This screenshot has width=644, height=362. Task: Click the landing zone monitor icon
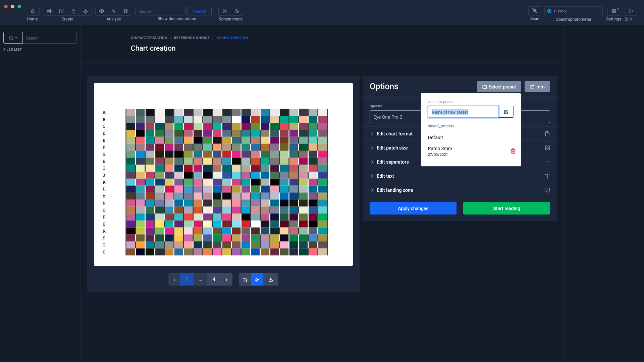pyautogui.click(x=547, y=190)
